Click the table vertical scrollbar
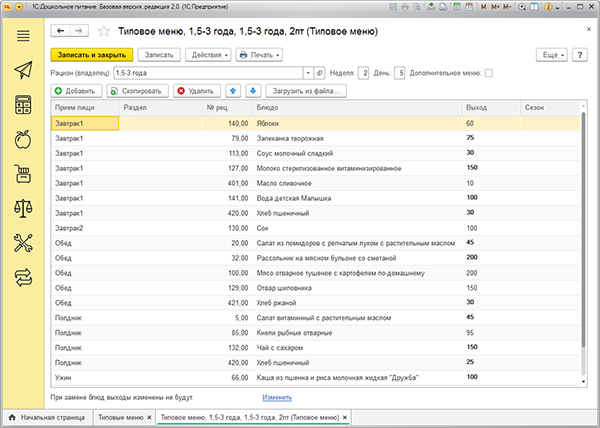Image resolution: width=600 pixels, height=428 pixels. tap(583, 229)
